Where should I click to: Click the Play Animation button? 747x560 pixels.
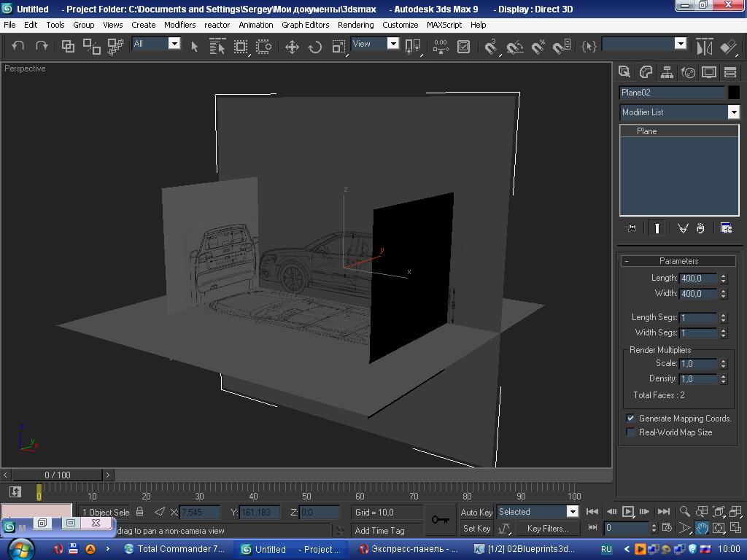(627, 512)
